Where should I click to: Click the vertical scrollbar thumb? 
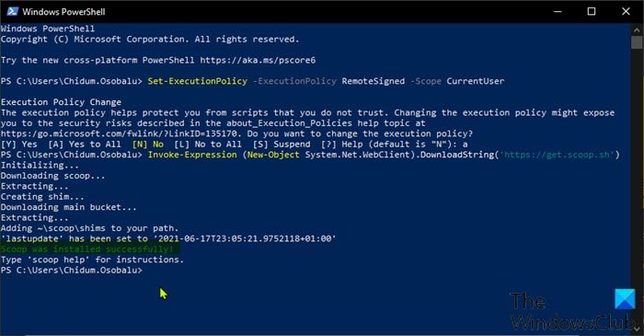(x=637, y=42)
